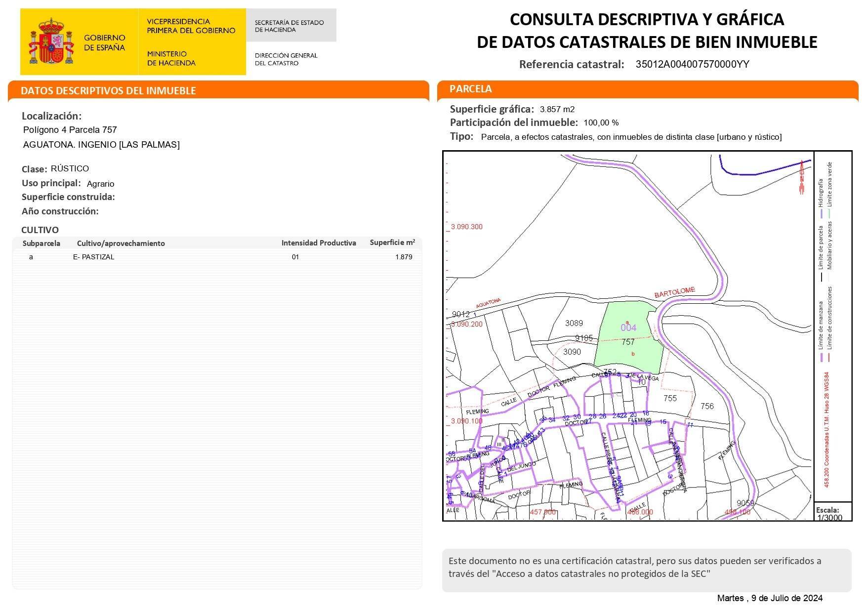Click the Superficie m² column header

click(392, 243)
